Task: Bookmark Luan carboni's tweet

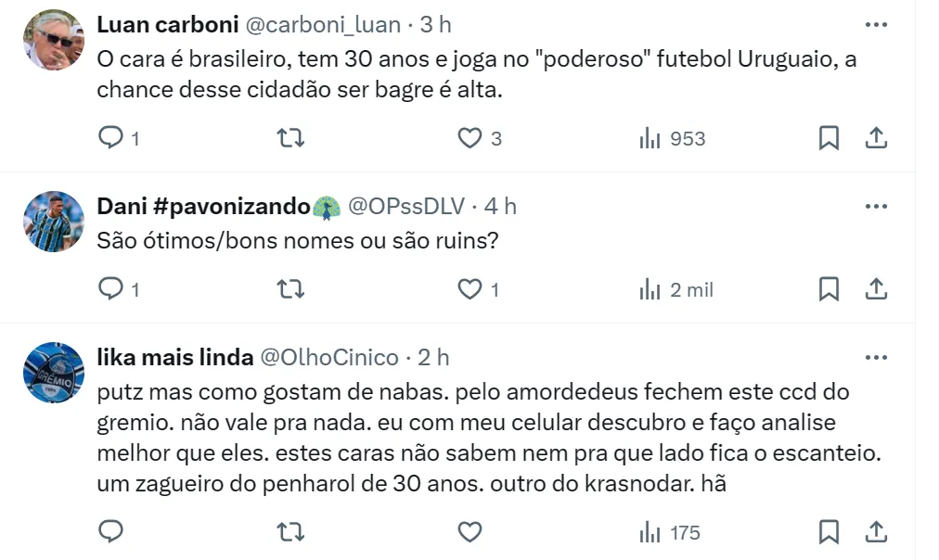Action: click(x=829, y=138)
